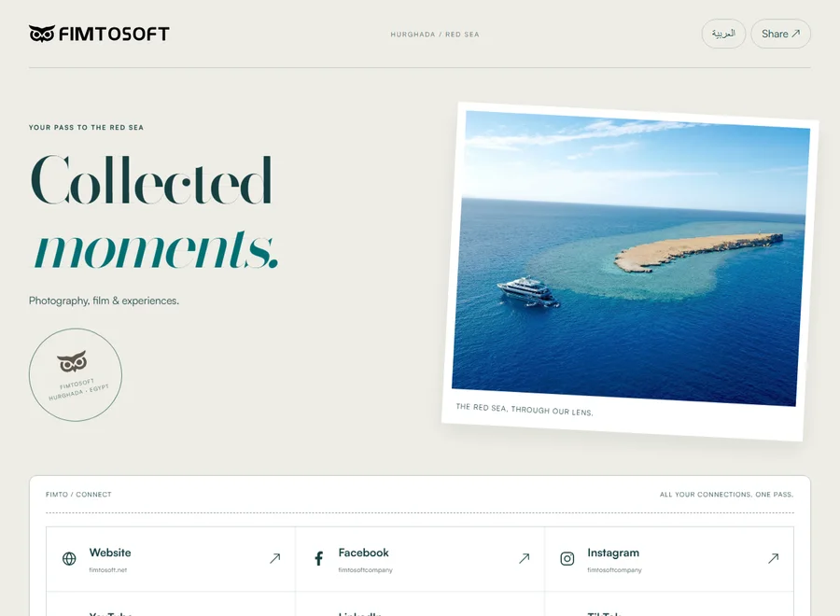840x616 pixels.
Task: Open the Facebook fimtosoftcompany link
Action: 420,559
